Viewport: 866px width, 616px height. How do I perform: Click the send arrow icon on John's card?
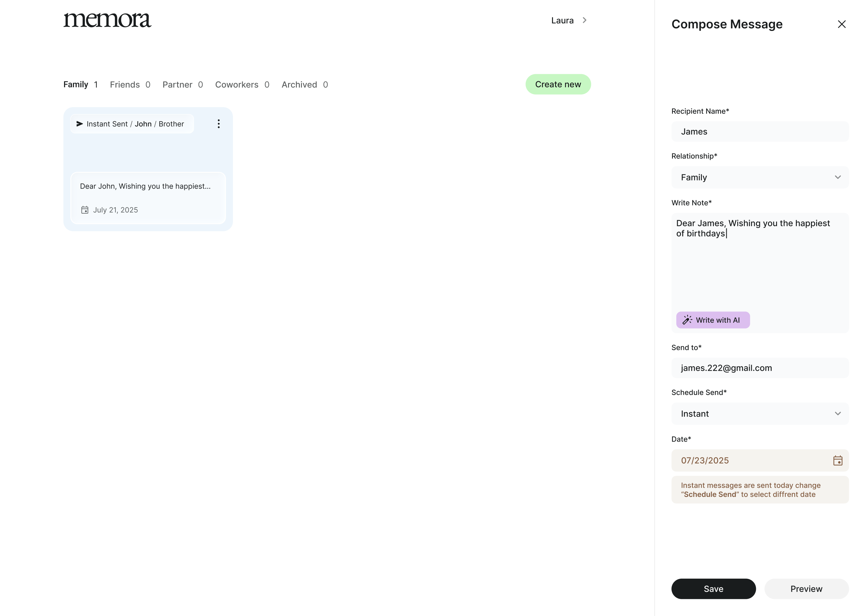[x=80, y=124]
